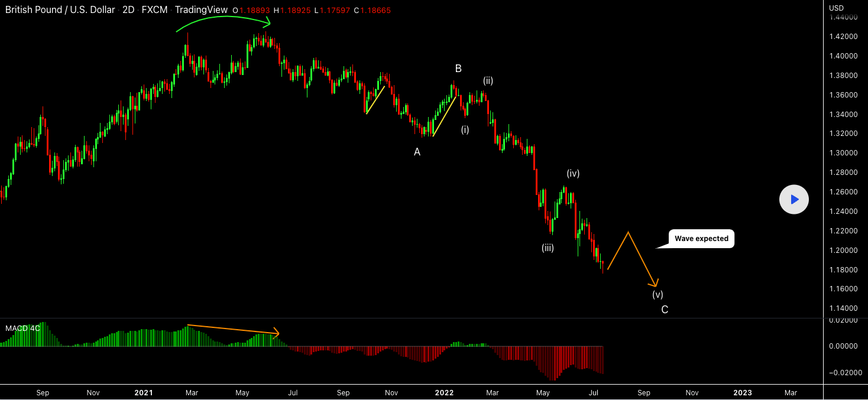The height and width of the screenshot is (400, 868).
Task: Click the blue play button
Action: (x=793, y=200)
